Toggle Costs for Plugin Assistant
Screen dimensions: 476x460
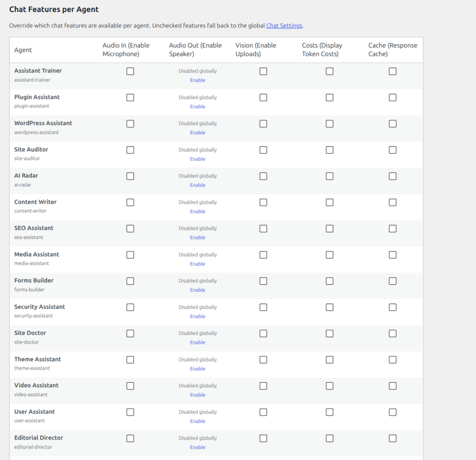[x=330, y=98]
